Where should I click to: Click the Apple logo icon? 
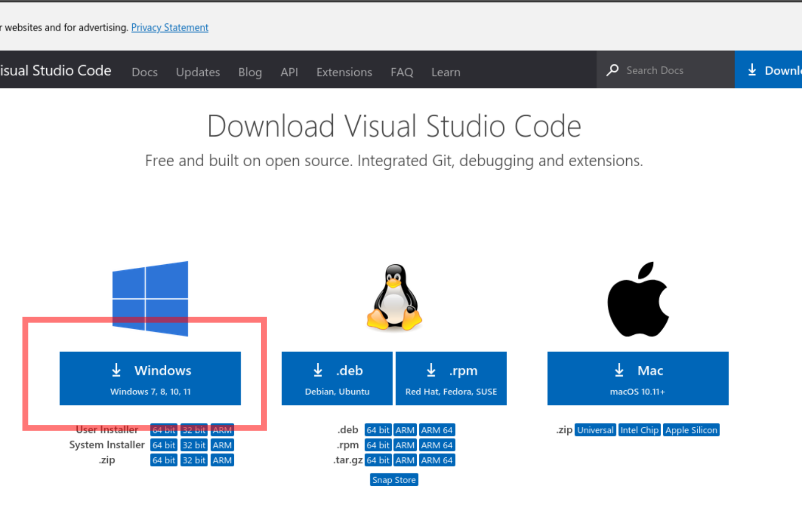pos(638,299)
